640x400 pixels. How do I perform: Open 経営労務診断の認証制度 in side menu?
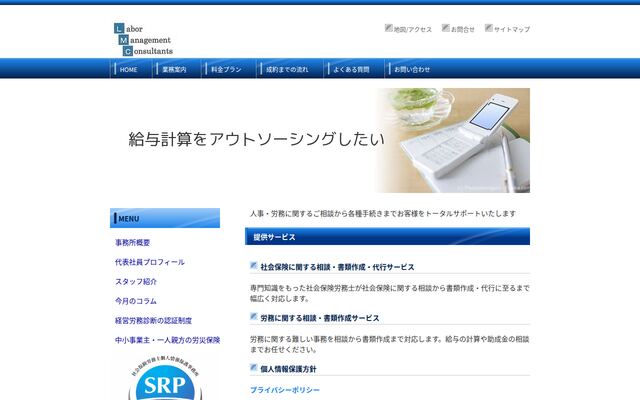click(153, 321)
